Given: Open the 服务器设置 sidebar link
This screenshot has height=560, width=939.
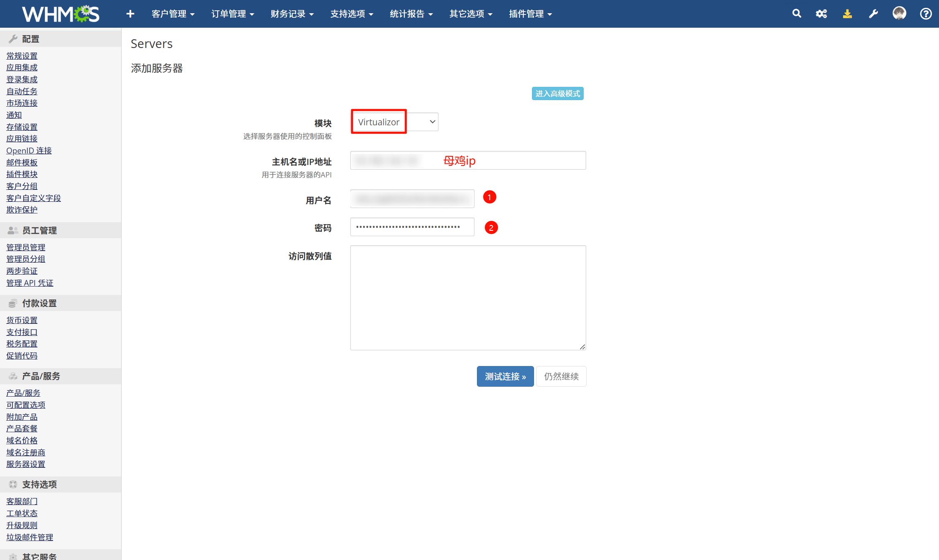Looking at the screenshot, I should tap(26, 464).
